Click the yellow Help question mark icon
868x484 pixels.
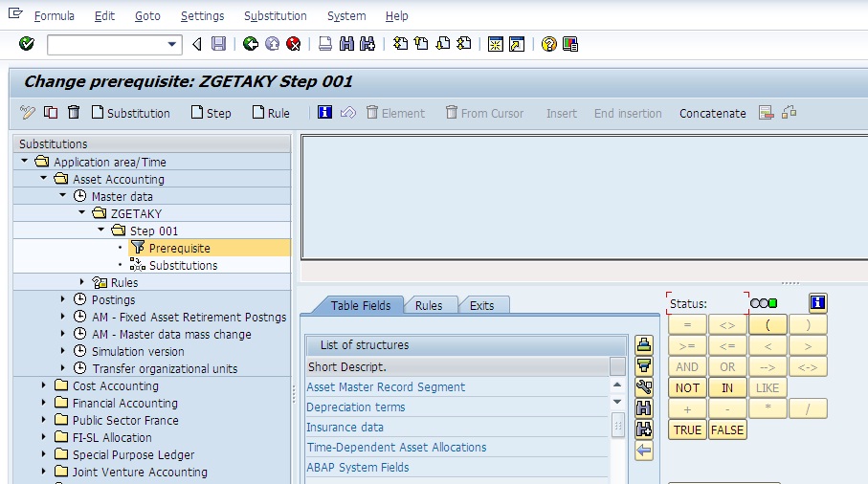pos(548,44)
